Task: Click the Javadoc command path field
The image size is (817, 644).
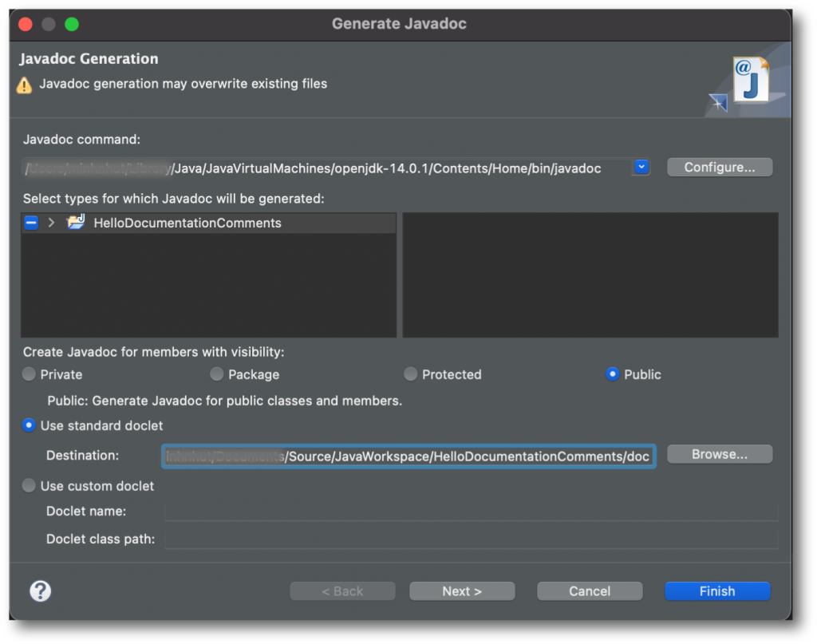Action: pyautogui.click(x=326, y=168)
